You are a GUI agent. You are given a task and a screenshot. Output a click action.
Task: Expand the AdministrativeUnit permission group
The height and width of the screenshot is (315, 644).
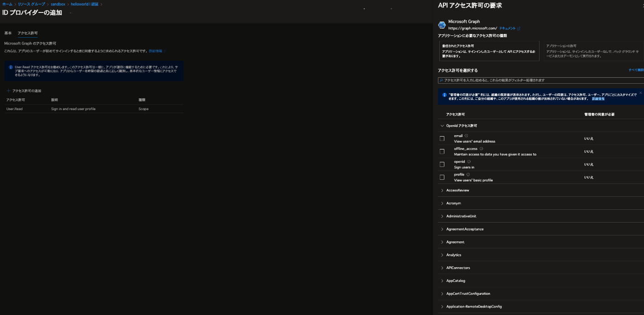[x=442, y=216]
